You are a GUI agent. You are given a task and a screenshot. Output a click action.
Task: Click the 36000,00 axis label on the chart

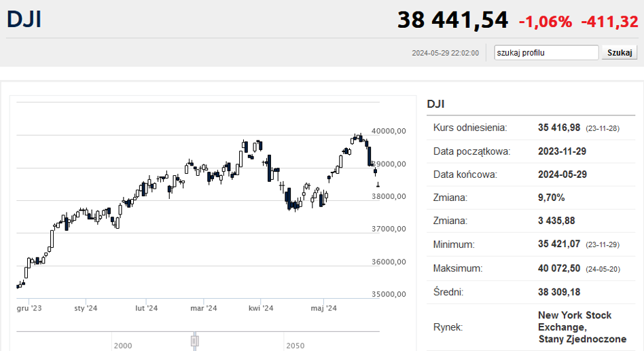pos(389,261)
